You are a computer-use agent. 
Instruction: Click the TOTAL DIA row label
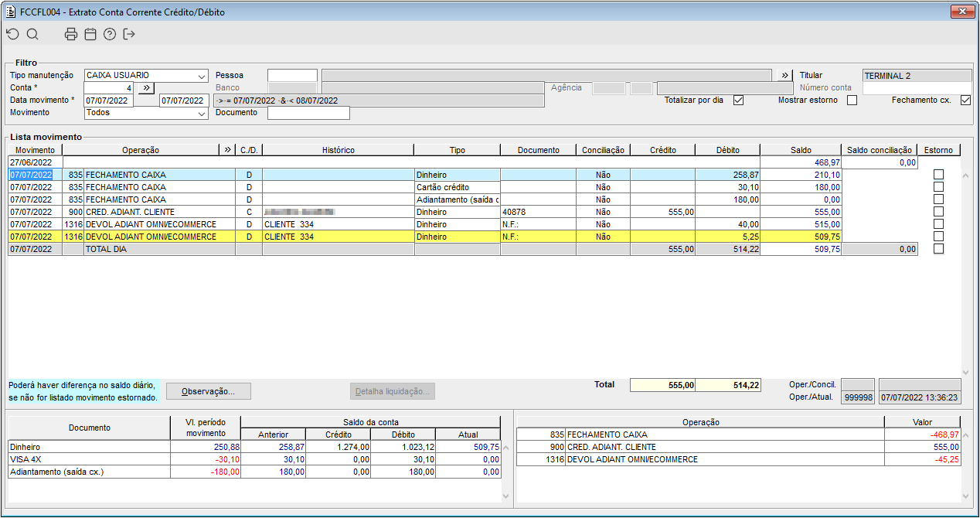tap(105, 249)
